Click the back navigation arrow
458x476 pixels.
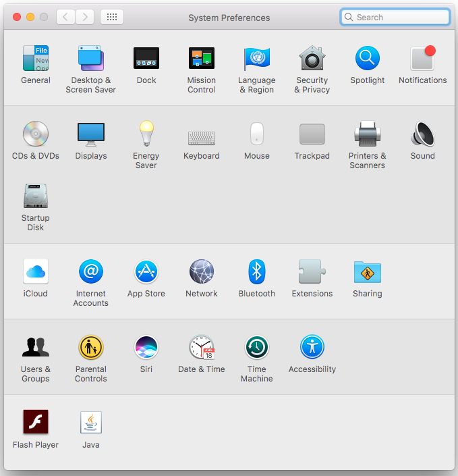pos(65,17)
